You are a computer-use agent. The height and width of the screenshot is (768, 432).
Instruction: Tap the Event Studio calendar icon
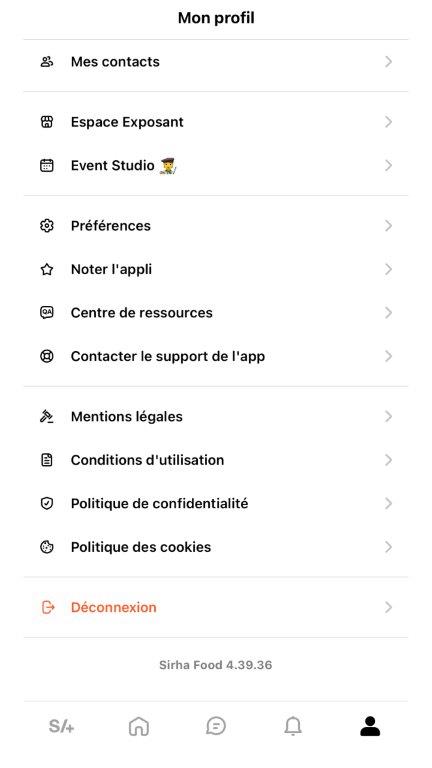(x=47, y=166)
